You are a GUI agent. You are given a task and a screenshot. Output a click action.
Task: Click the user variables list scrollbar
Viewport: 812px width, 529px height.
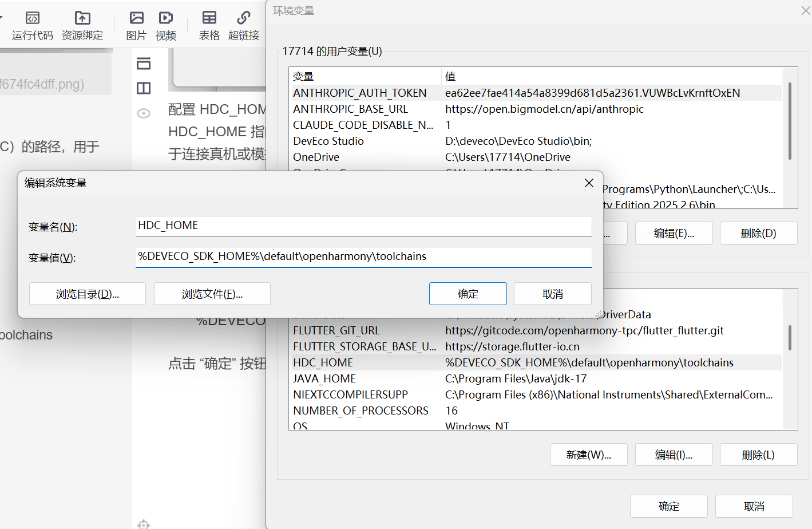click(x=790, y=121)
